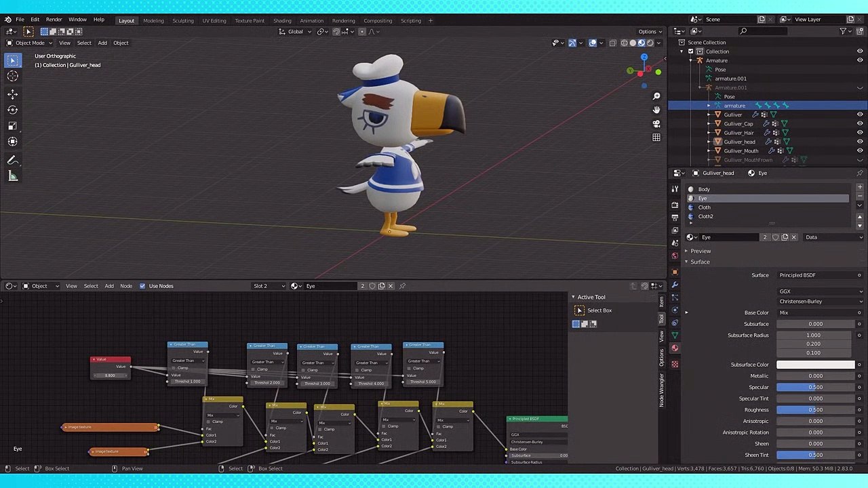This screenshot has width=868, height=488.
Task: Click the camera view icon in viewport
Action: point(656,124)
